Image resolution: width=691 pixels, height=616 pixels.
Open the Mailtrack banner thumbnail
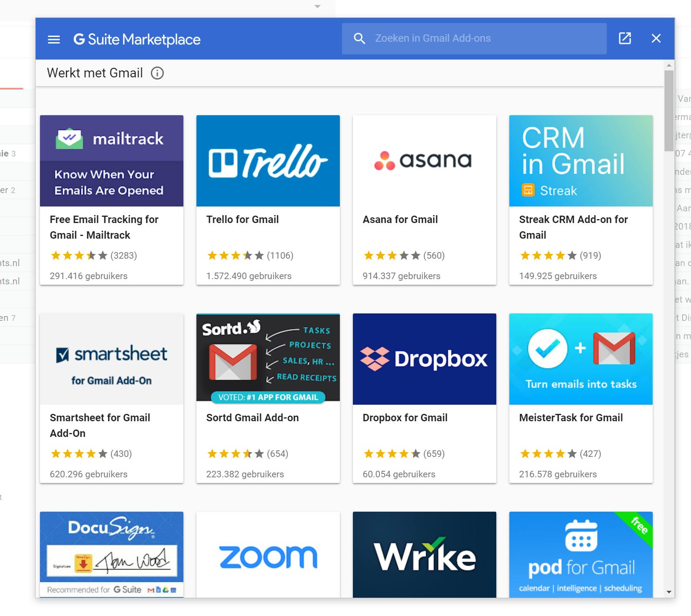[112, 161]
